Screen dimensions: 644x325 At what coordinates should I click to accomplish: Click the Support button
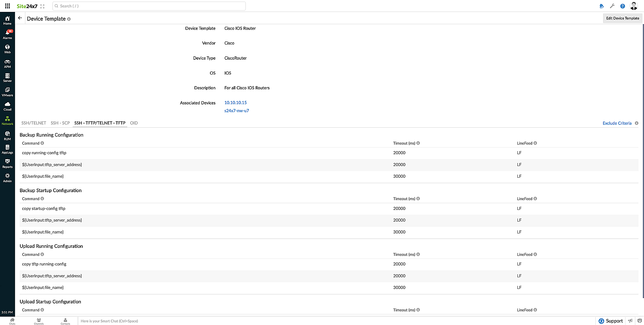coord(611,321)
